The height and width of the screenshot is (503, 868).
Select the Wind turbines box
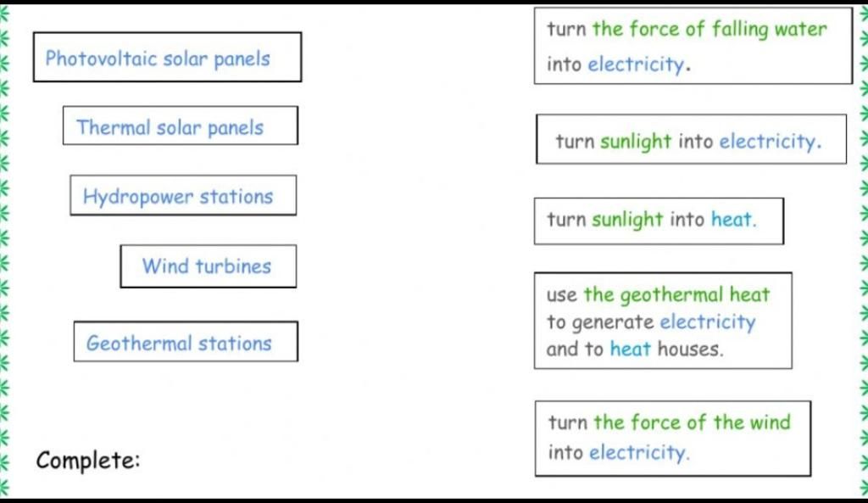pos(209,265)
